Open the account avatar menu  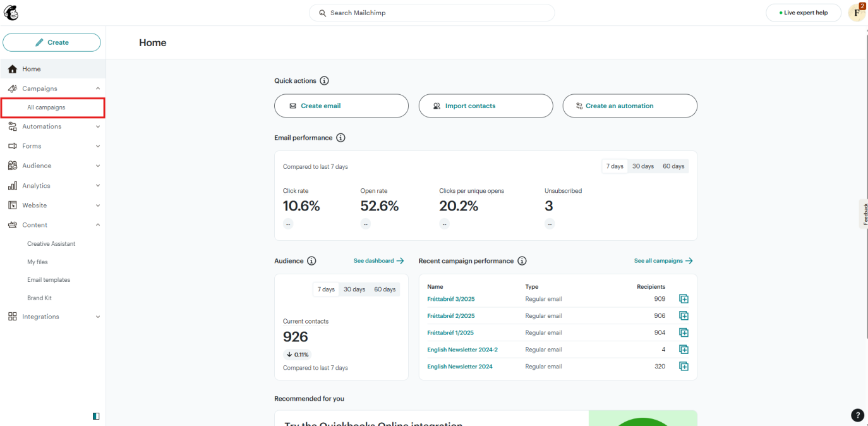coord(857,13)
